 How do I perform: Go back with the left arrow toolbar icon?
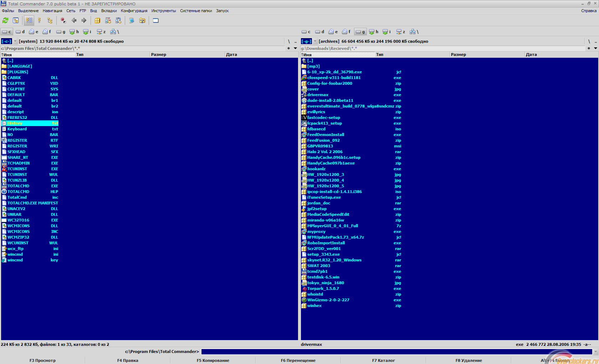[x=74, y=20]
